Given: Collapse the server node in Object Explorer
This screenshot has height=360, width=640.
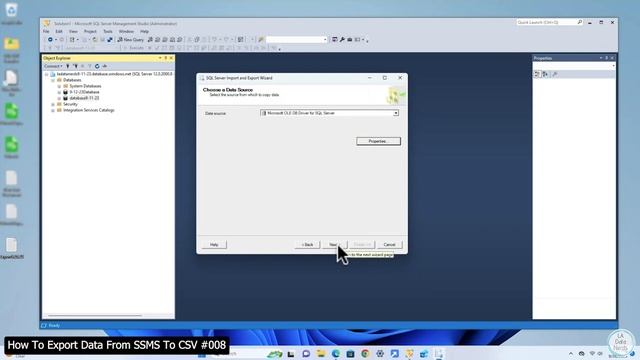Looking at the screenshot, I should (x=47, y=74).
